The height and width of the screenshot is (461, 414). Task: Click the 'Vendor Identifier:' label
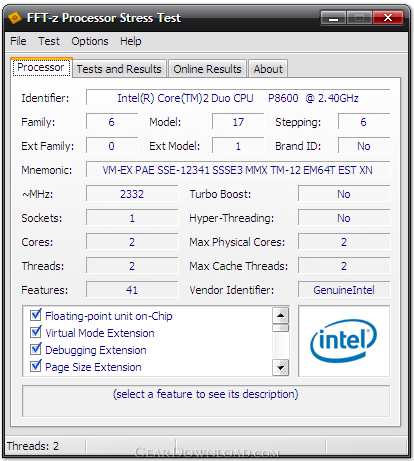tap(232, 290)
